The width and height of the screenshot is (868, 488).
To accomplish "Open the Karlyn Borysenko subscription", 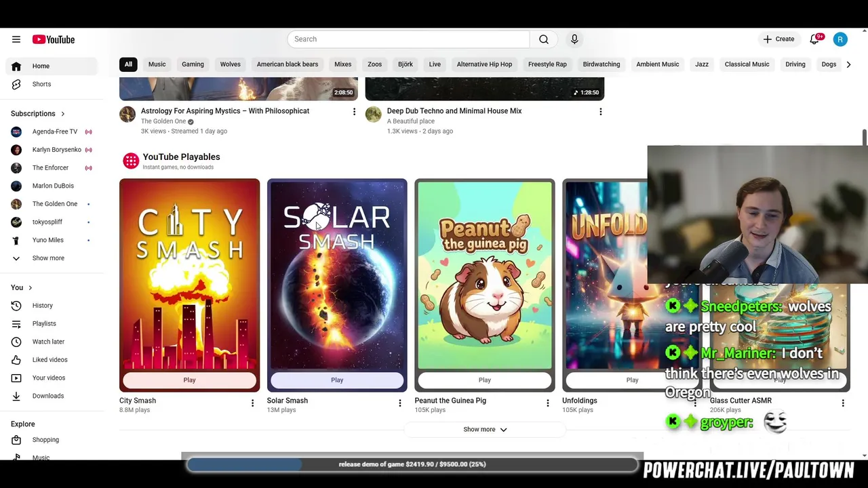I will [52, 150].
